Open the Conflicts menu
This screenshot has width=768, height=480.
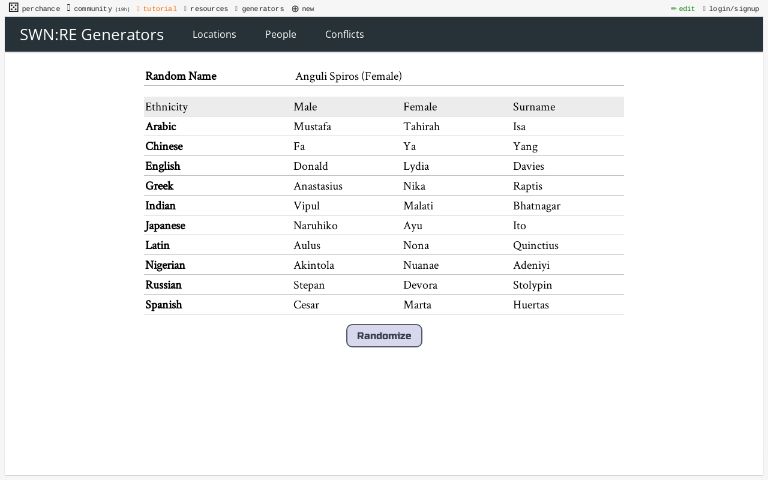pyautogui.click(x=344, y=35)
